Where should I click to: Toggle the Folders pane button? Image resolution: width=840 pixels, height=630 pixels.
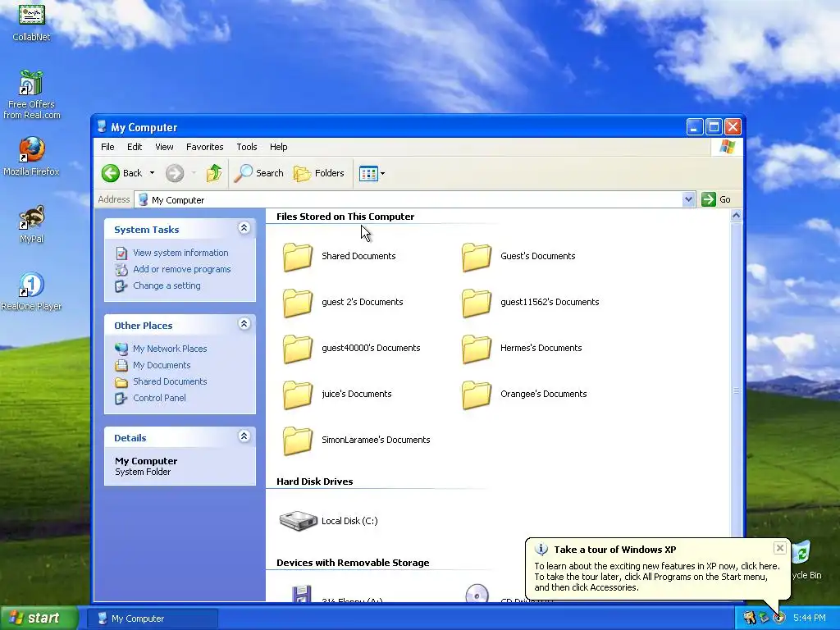[x=319, y=173]
